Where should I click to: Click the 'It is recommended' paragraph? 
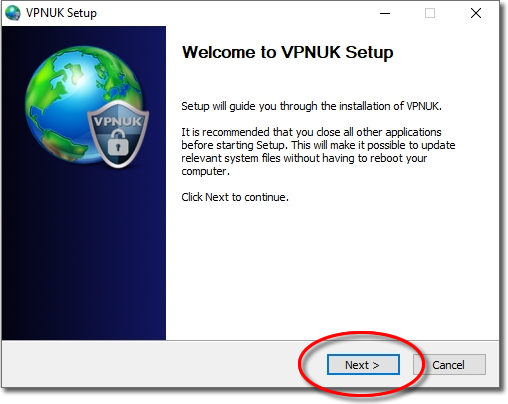coord(318,152)
